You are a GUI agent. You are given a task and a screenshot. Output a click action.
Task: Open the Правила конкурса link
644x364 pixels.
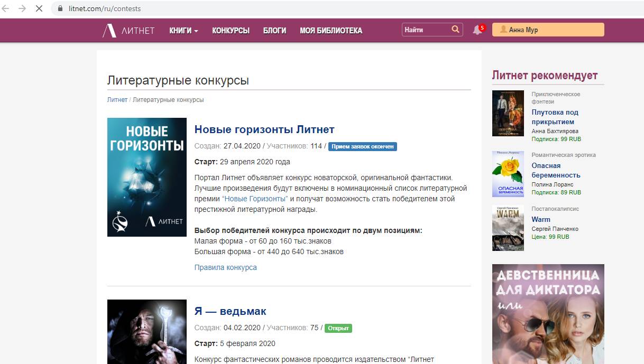[225, 267]
